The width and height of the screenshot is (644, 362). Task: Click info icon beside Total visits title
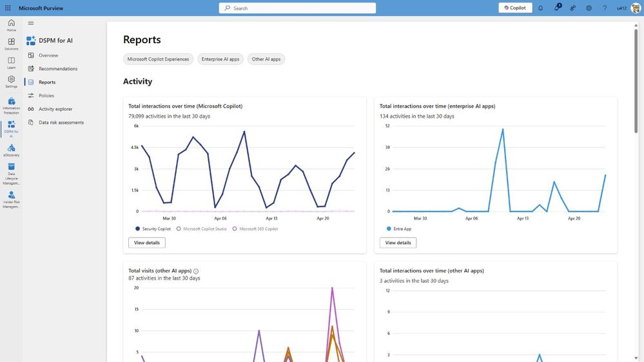196,271
